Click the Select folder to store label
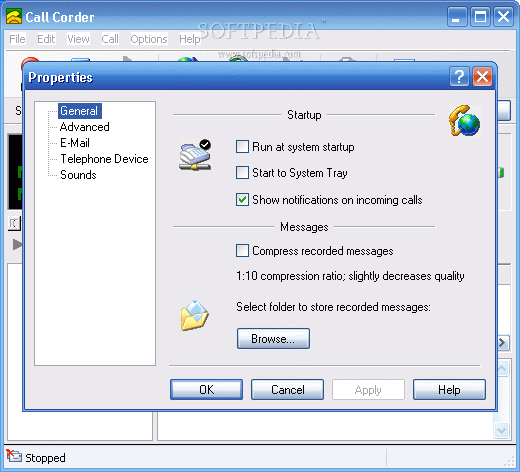 click(x=333, y=307)
